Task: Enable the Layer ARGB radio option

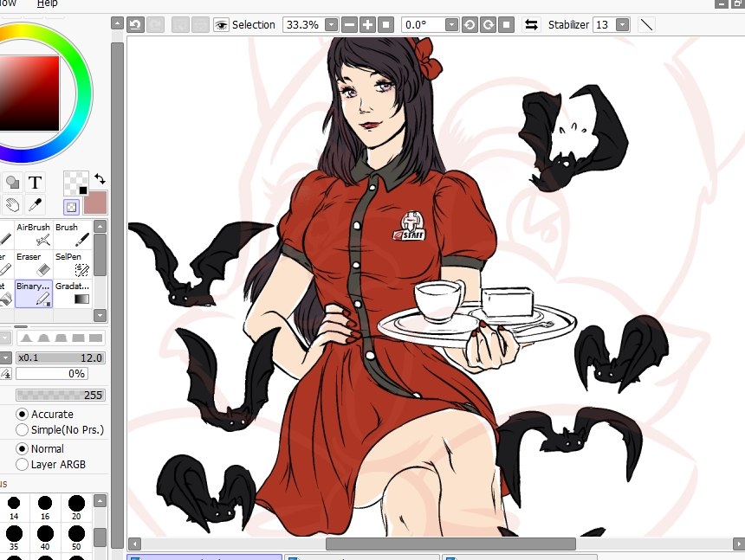Action: (23, 465)
